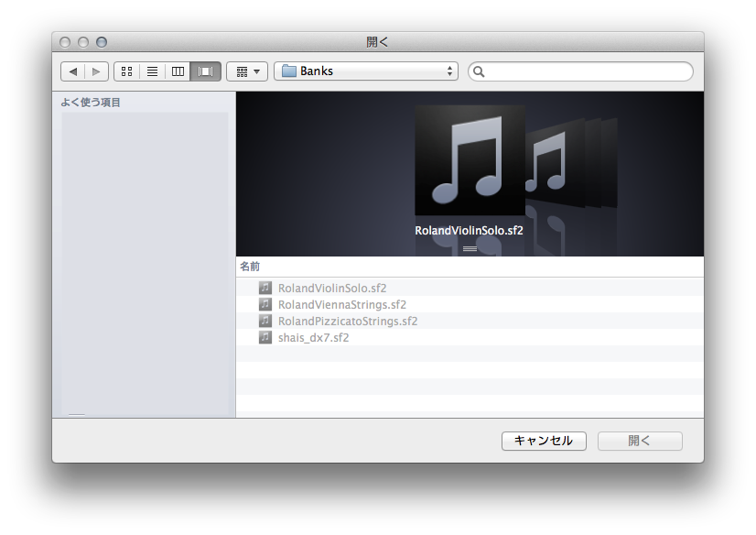This screenshot has width=756, height=535.
Task: Select shais_dx7.sf2 file row
Action: 470,337
